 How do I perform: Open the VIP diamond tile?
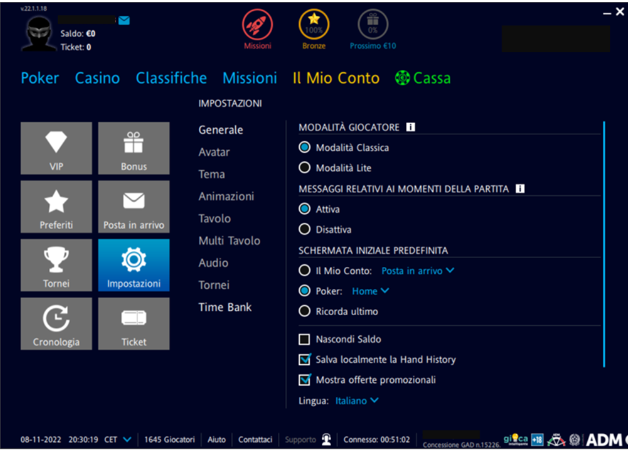(56, 148)
